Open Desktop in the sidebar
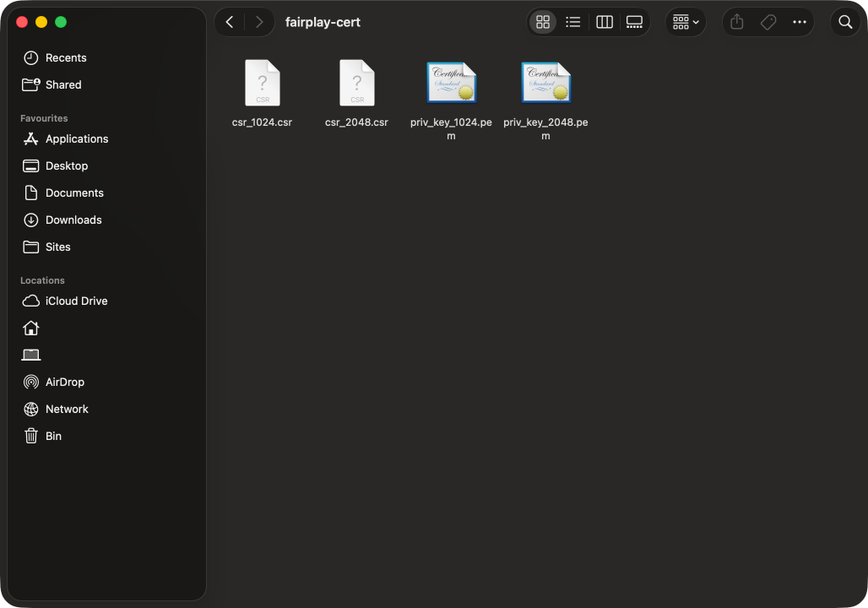Screen dimensions: 868x608 106,166
